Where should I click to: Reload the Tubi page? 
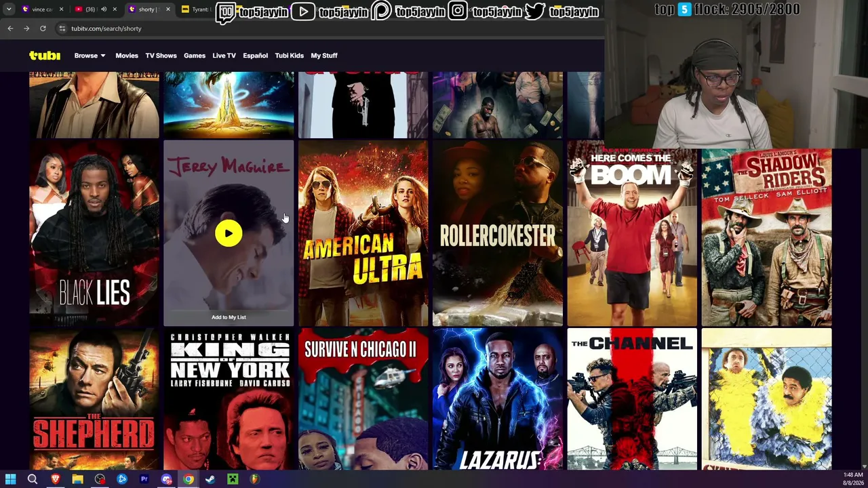[x=43, y=28]
